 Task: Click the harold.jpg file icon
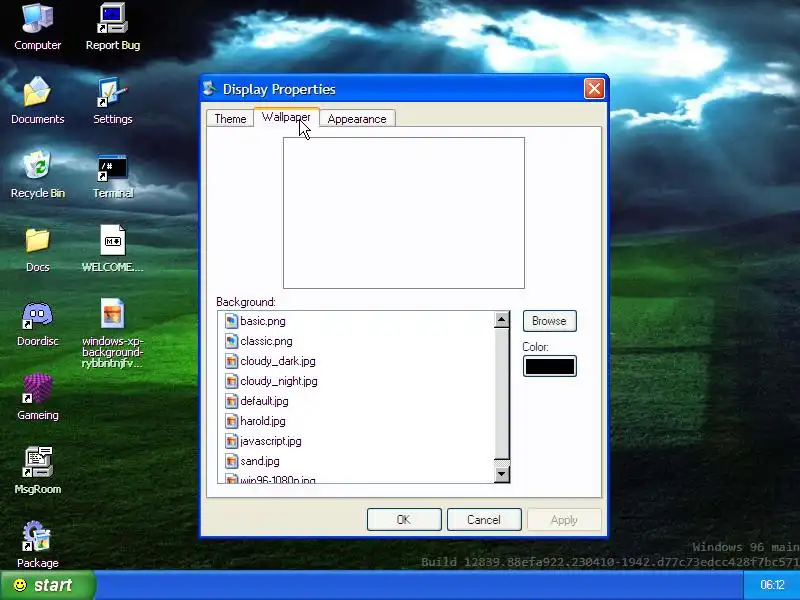coord(231,421)
